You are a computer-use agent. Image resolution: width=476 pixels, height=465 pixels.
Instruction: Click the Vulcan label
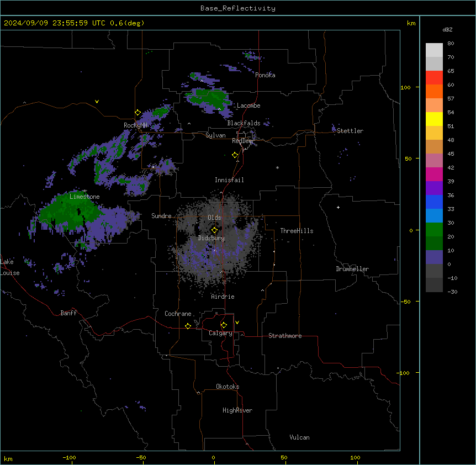coord(299,437)
